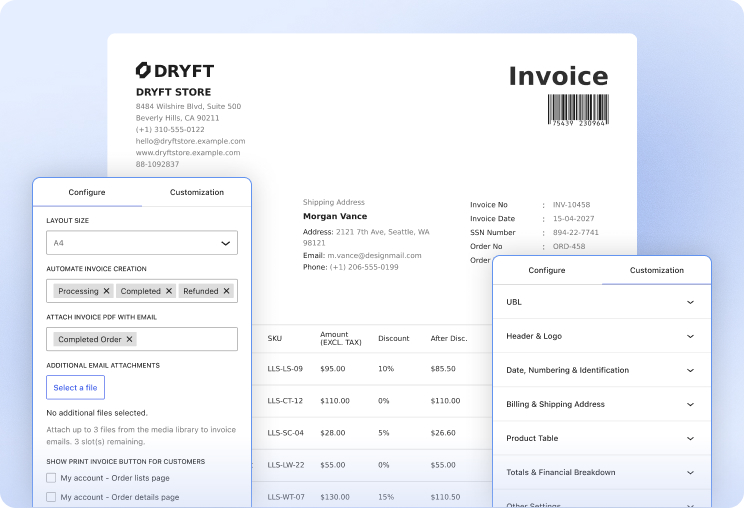This screenshot has width=744, height=508.
Task: Click the DRYFT STORE name
Action: pyautogui.click(x=173, y=92)
